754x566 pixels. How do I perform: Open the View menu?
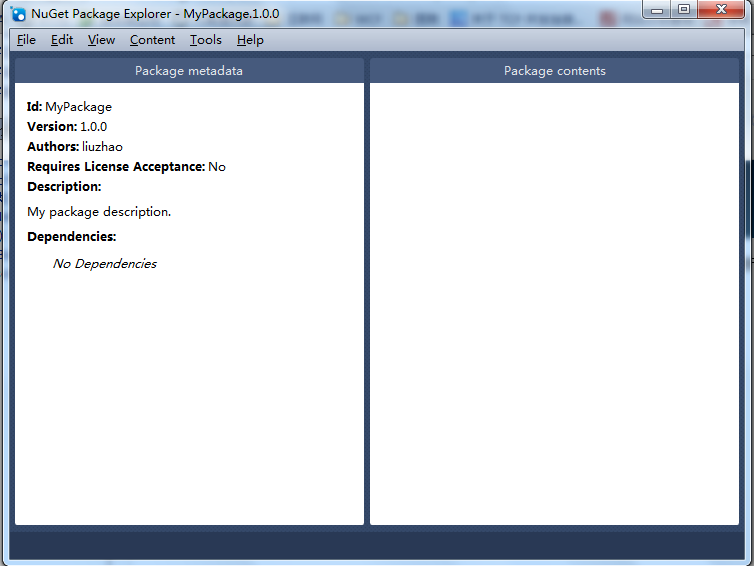(x=101, y=40)
